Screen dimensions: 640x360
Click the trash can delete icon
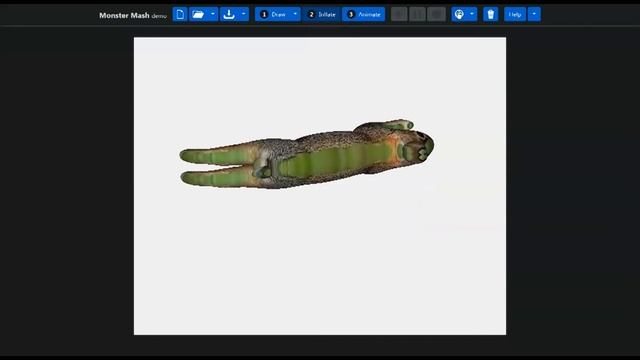[x=491, y=14]
